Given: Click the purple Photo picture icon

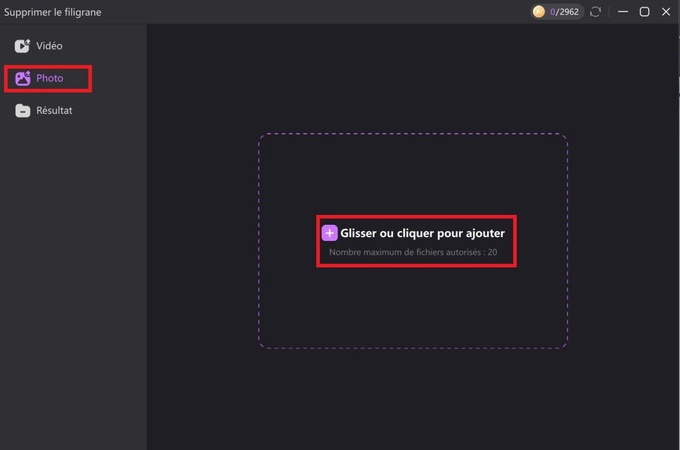Looking at the screenshot, I should (23, 78).
